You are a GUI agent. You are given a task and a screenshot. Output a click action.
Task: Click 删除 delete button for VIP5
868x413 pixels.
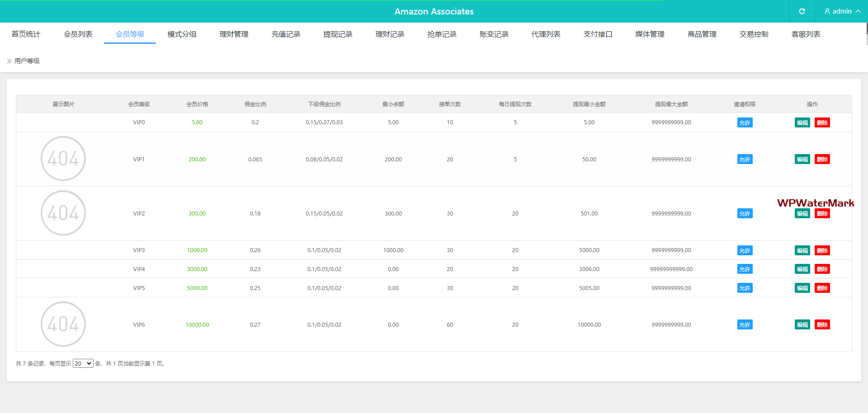pos(822,288)
